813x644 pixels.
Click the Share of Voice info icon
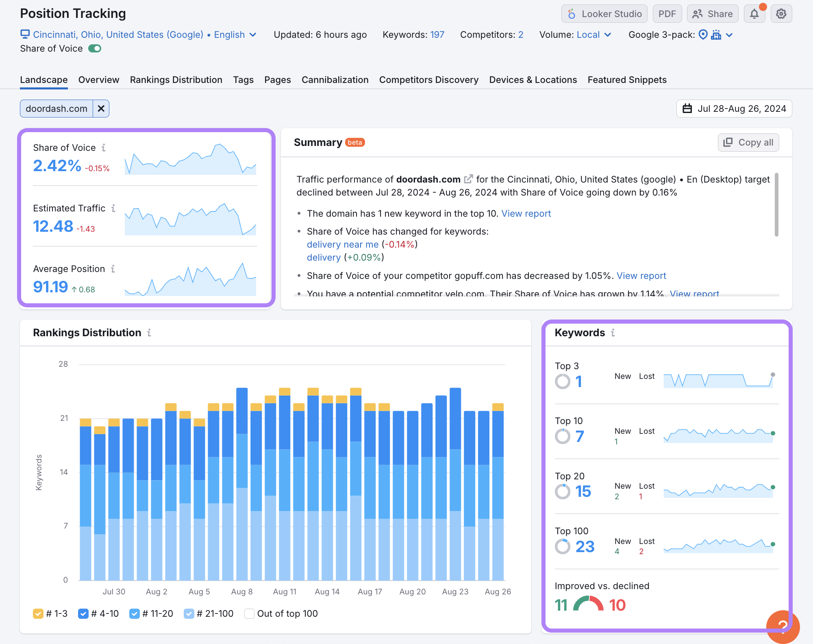pos(104,148)
